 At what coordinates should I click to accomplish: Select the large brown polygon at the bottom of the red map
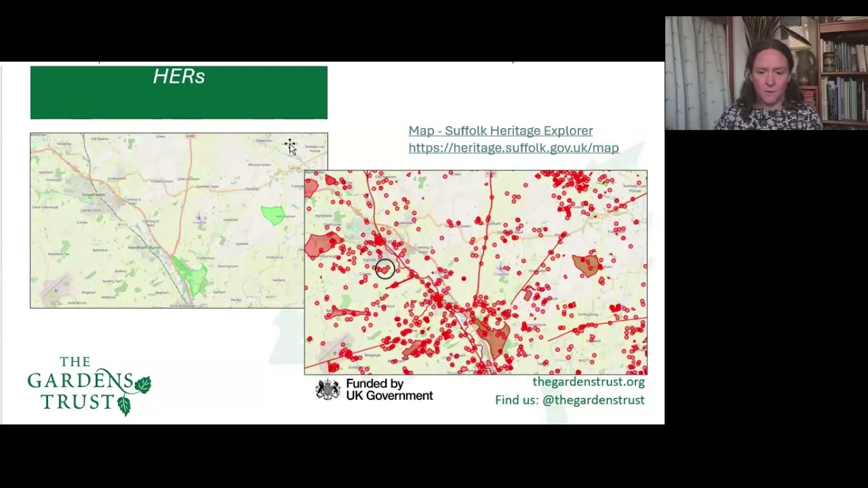coord(493,337)
